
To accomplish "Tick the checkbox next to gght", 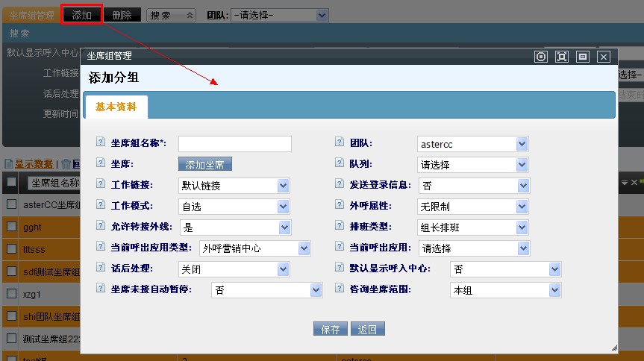I will [x=11, y=227].
